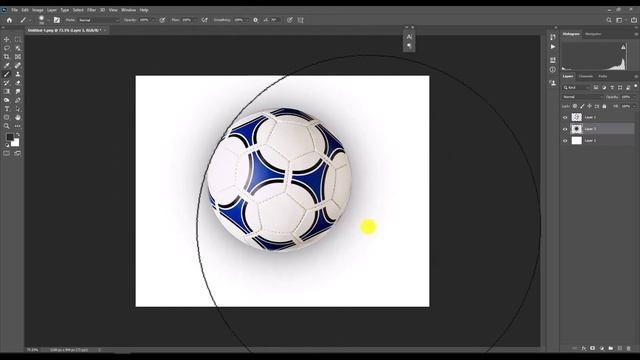
Task: Open layer filter Kind dropdown
Action: [576, 87]
